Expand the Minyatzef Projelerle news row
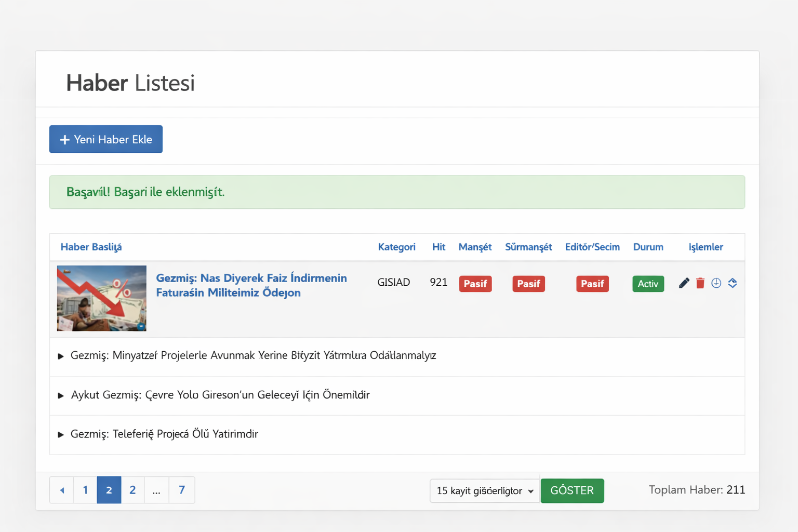Viewport: 798px width, 532px height. [x=61, y=356]
